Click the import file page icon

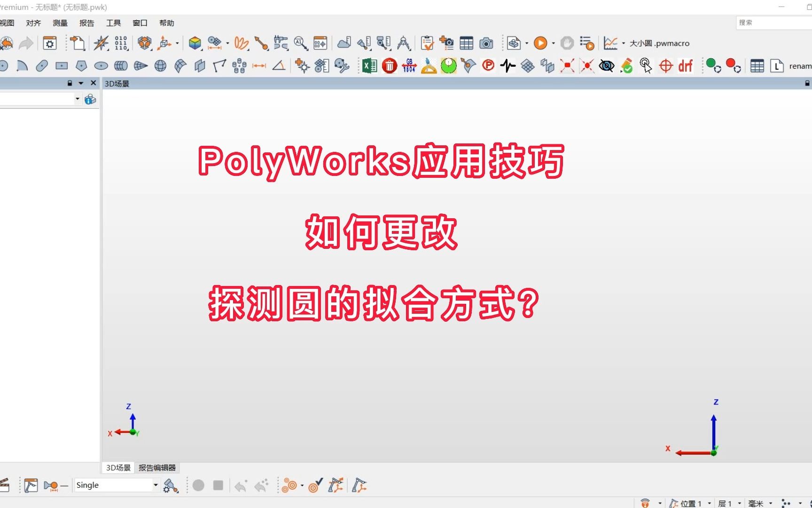[x=78, y=43]
